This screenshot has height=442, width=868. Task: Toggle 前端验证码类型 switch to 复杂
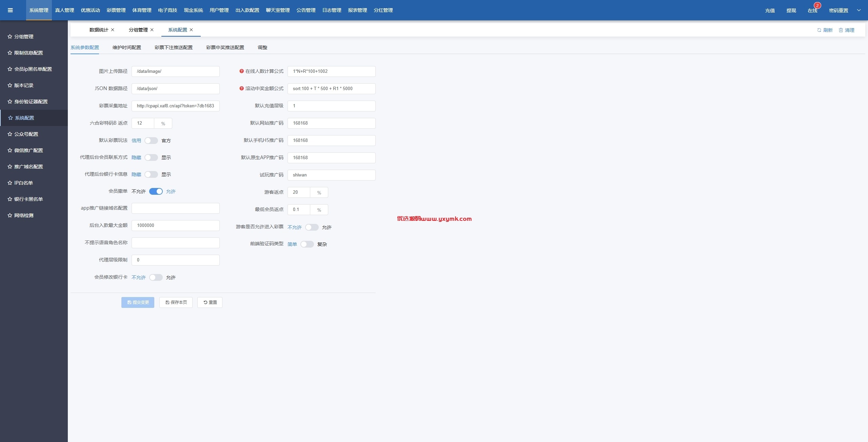pyautogui.click(x=307, y=244)
